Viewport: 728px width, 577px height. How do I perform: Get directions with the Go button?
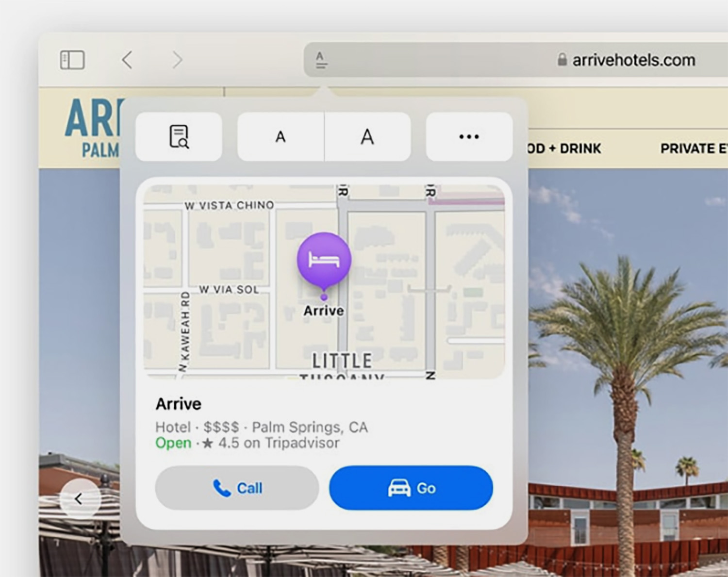pos(411,488)
